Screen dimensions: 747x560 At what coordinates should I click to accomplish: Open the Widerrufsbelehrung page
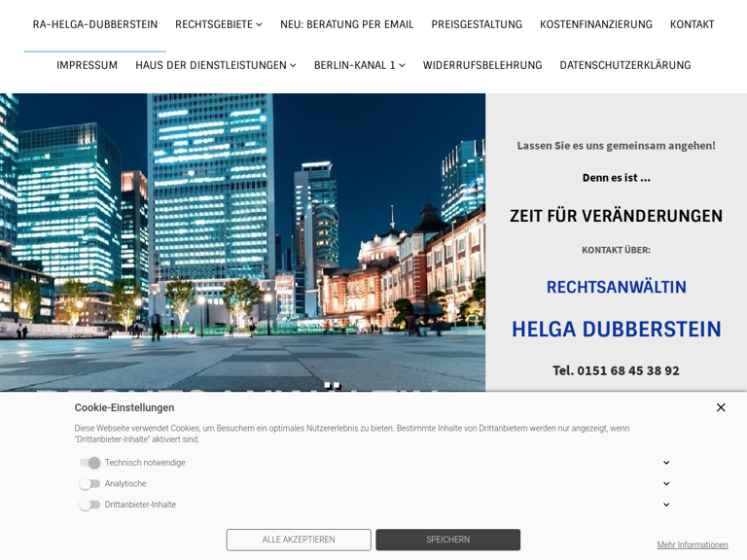(x=482, y=65)
